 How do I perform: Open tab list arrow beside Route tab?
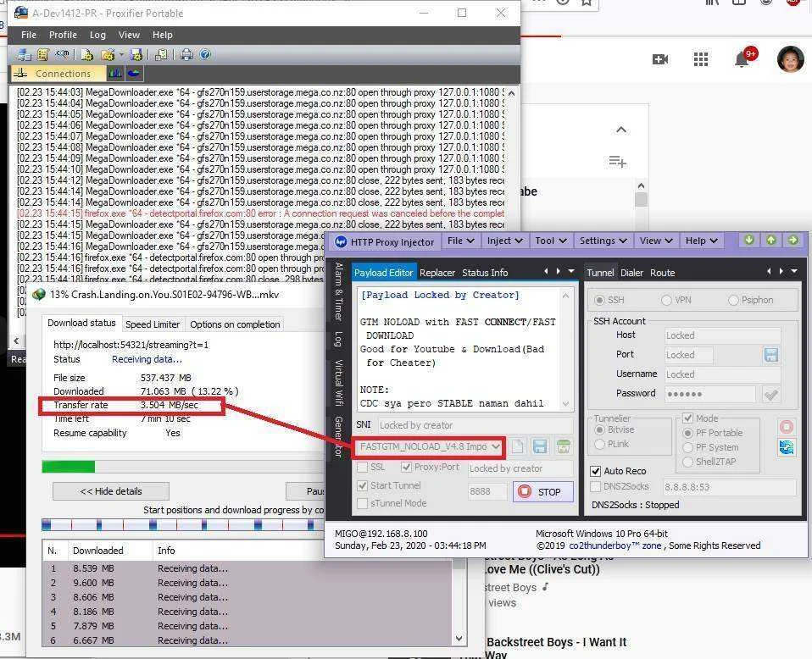794,271
